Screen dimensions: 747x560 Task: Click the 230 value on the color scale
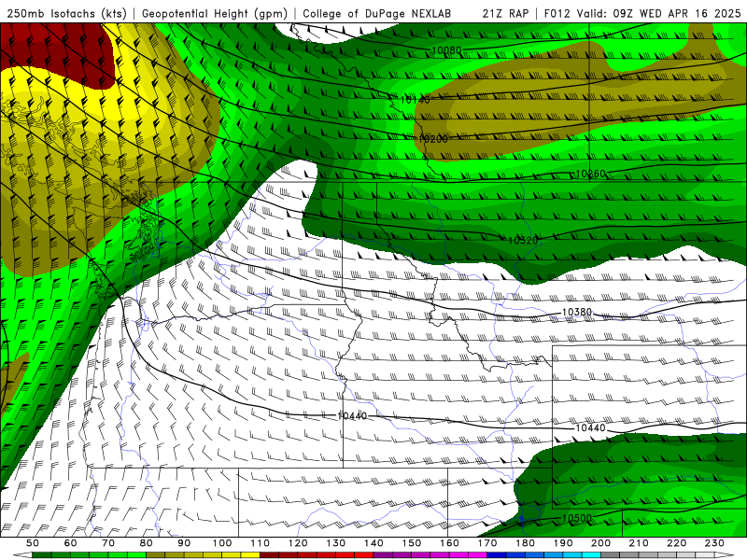[715, 543]
